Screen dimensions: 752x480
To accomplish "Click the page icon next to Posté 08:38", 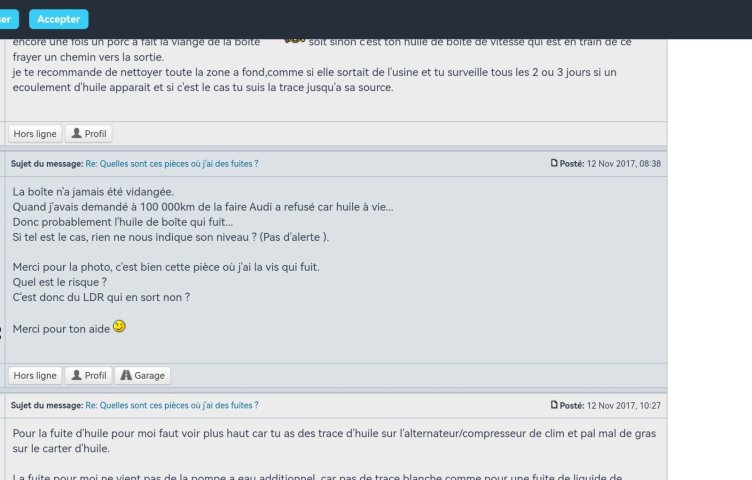I will (x=554, y=163).
